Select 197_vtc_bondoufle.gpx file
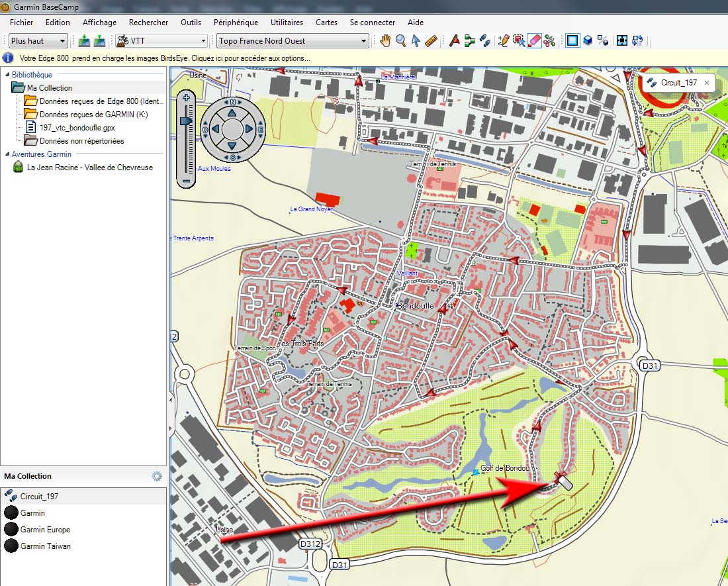Image resolution: width=728 pixels, height=586 pixels. click(77, 127)
